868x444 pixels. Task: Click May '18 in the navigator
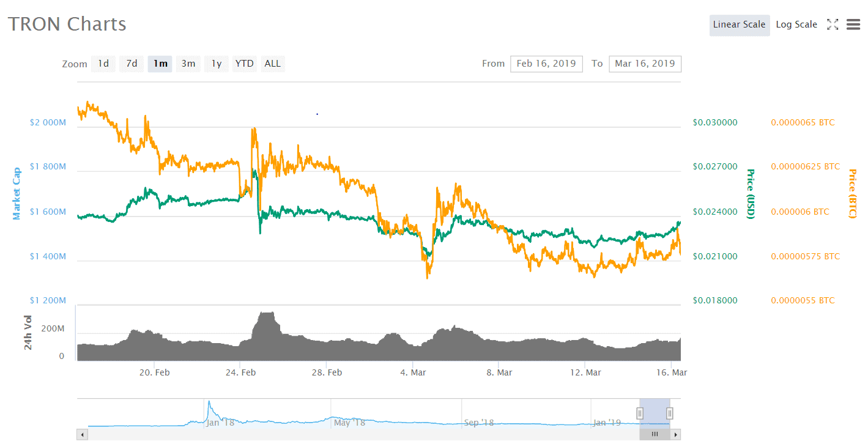click(350, 422)
